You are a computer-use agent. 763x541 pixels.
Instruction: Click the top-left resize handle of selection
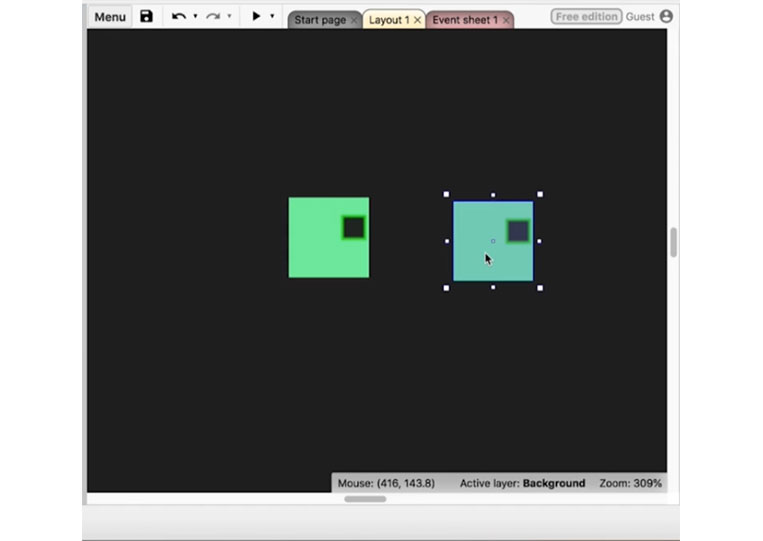tap(446, 195)
